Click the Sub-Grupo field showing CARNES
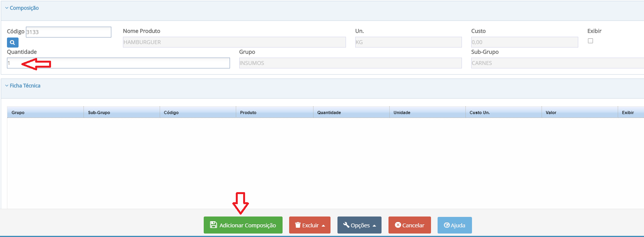 [x=557, y=63]
